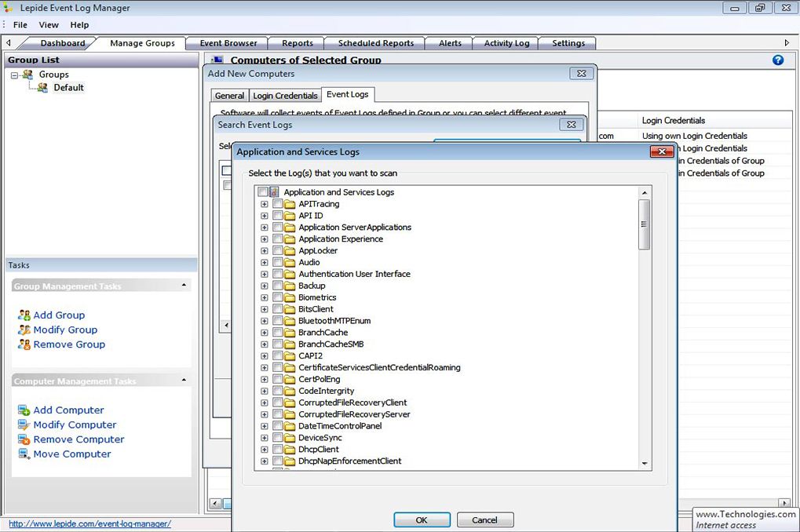Open the Help menu

coord(79,24)
